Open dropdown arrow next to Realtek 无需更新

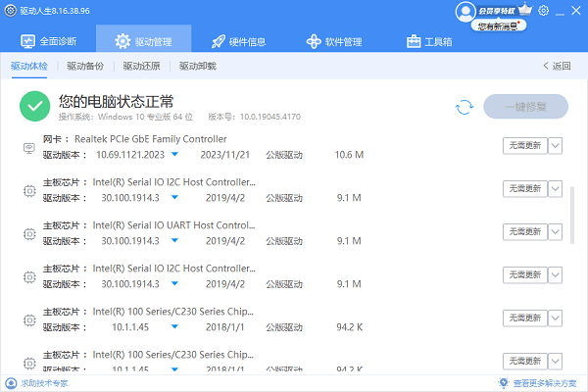(555, 146)
